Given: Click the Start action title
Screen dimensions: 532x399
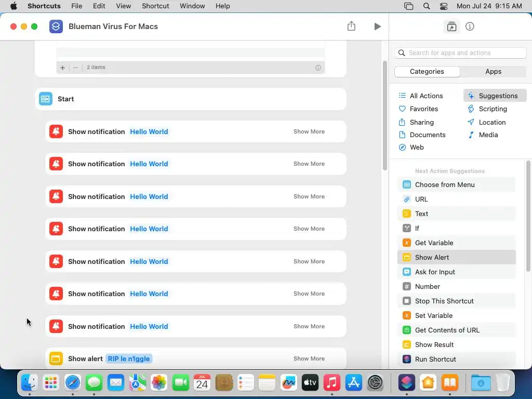Looking at the screenshot, I should (66, 99).
